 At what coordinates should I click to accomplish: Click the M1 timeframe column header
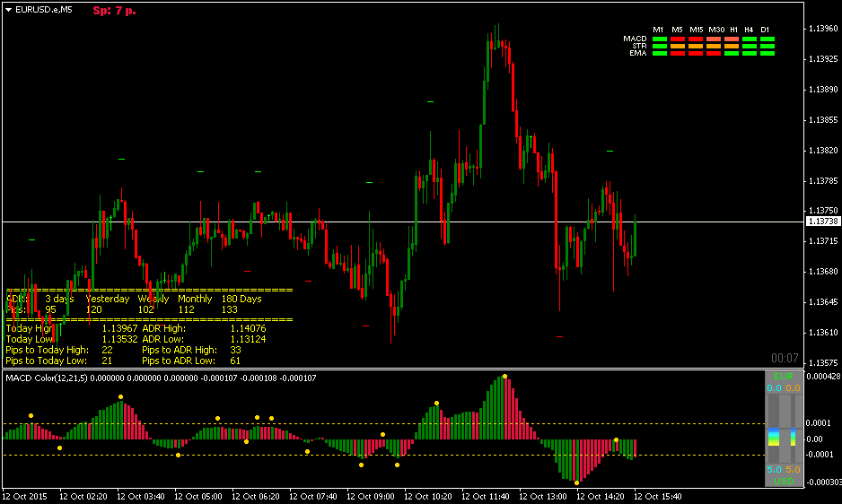(658, 30)
